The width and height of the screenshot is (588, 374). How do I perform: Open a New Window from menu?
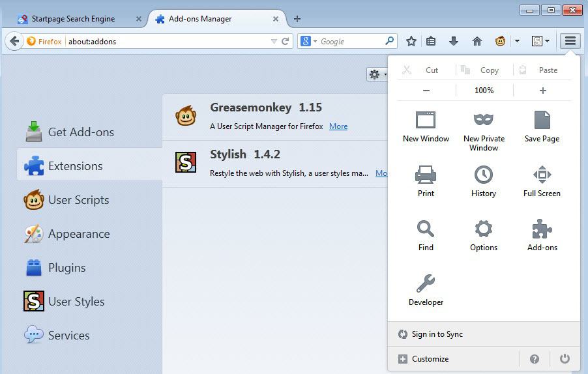(426, 128)
